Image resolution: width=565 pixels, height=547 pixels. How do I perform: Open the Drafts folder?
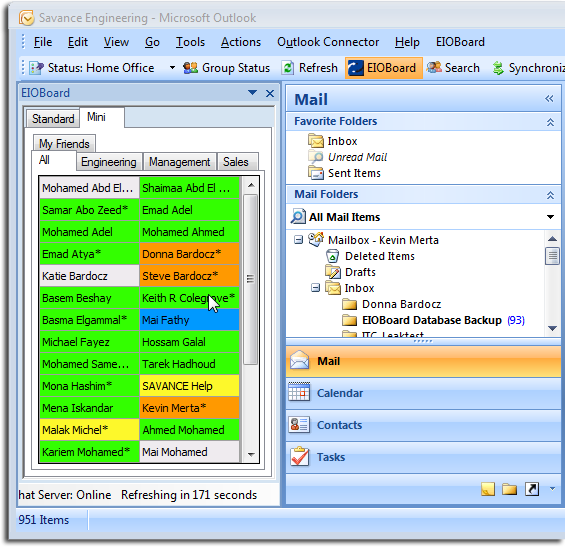(x=351, y=272)
